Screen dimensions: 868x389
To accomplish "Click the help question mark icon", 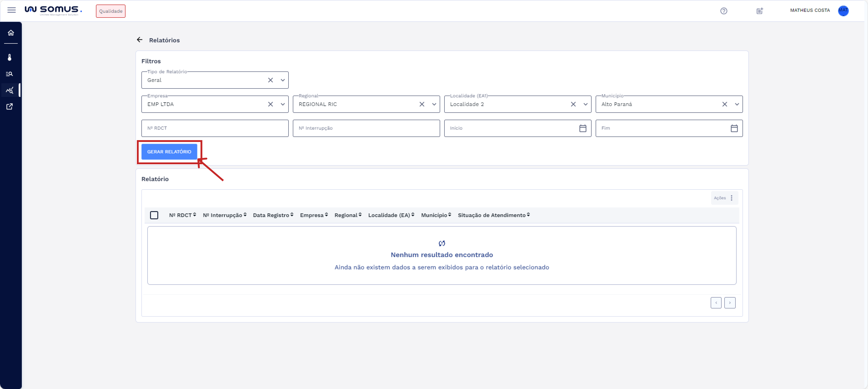I will click(723, 11).
